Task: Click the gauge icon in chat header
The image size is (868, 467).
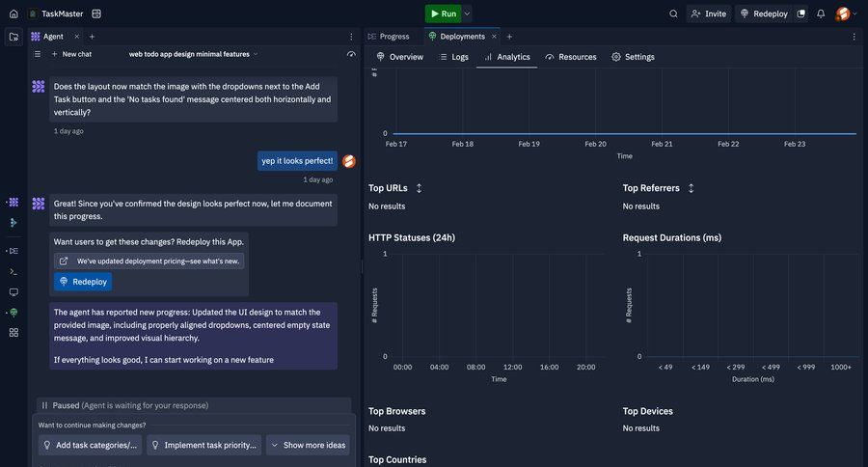Action: tap(351, 54)
